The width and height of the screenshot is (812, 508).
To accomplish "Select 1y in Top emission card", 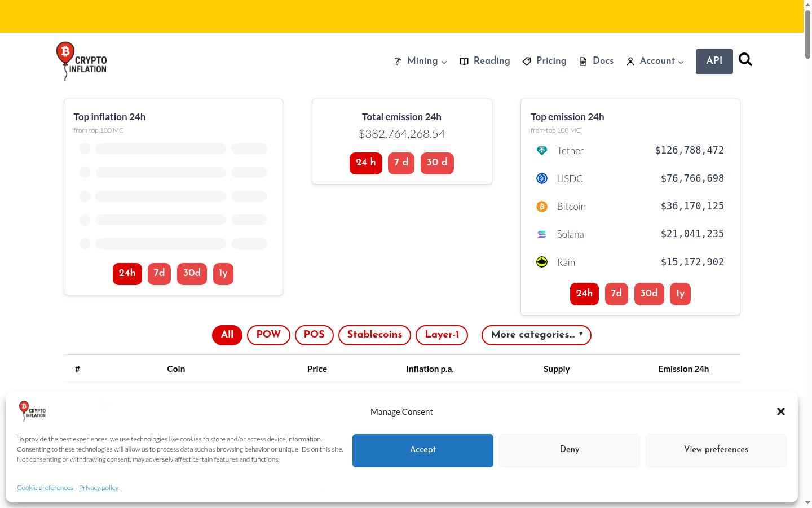I will (x=680, y=294).
